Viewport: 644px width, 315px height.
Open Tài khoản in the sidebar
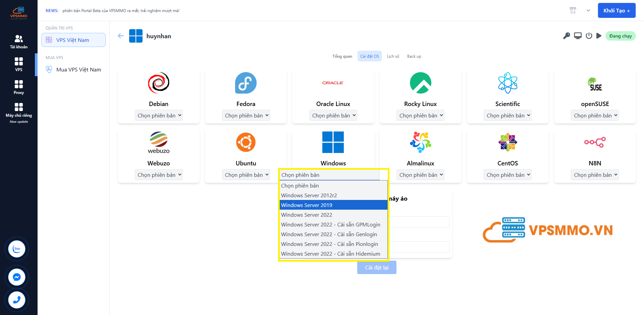(19, 42)
